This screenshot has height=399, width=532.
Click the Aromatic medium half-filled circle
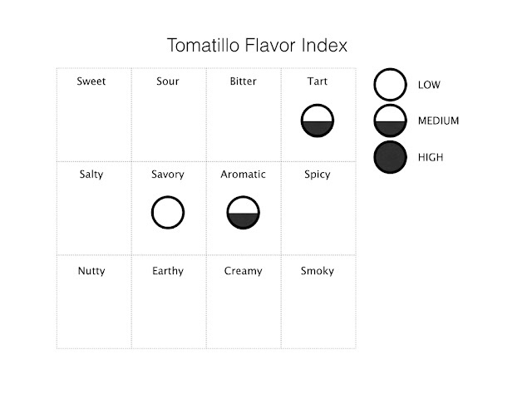(243, 213)
